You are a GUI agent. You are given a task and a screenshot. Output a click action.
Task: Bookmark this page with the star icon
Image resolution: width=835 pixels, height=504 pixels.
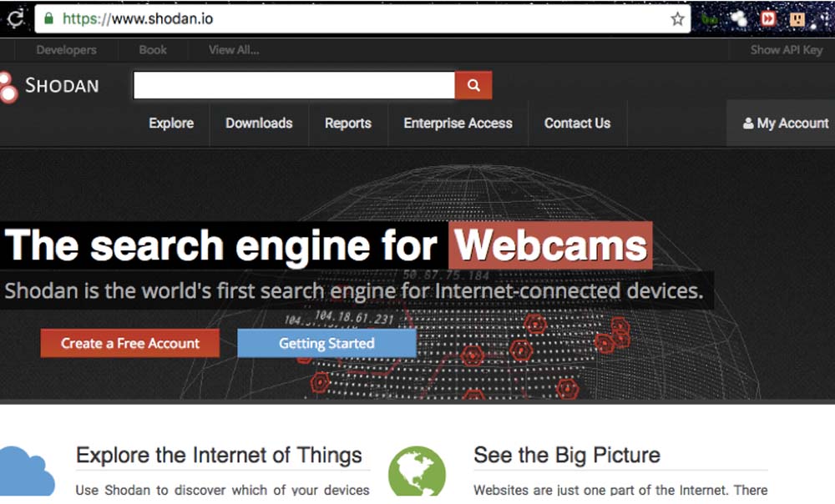point(677,19)
